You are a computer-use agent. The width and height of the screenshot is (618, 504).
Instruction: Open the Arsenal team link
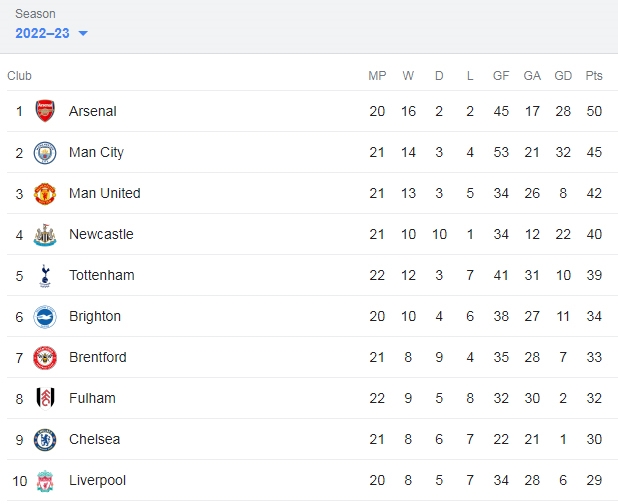click(93, 111)
